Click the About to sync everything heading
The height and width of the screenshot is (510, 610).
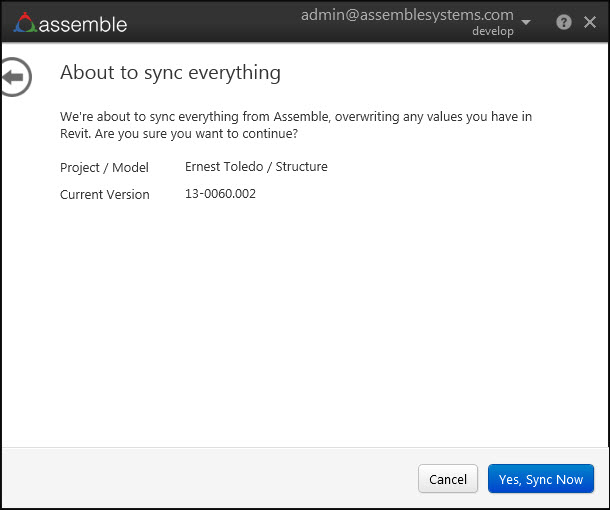point(170,72)
